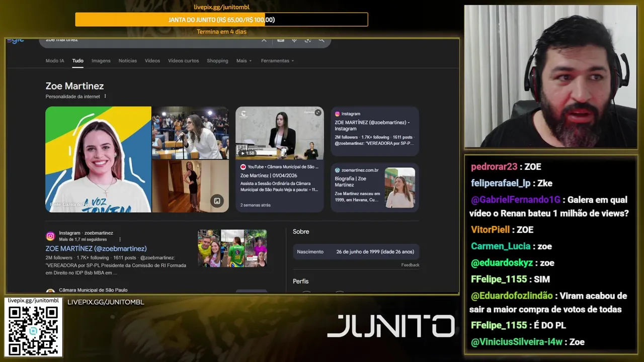Open the on-screen keyboard icon in search bar
Image resolution: width=644 pixels, height=362 pixels.
[x=281, y=40]
